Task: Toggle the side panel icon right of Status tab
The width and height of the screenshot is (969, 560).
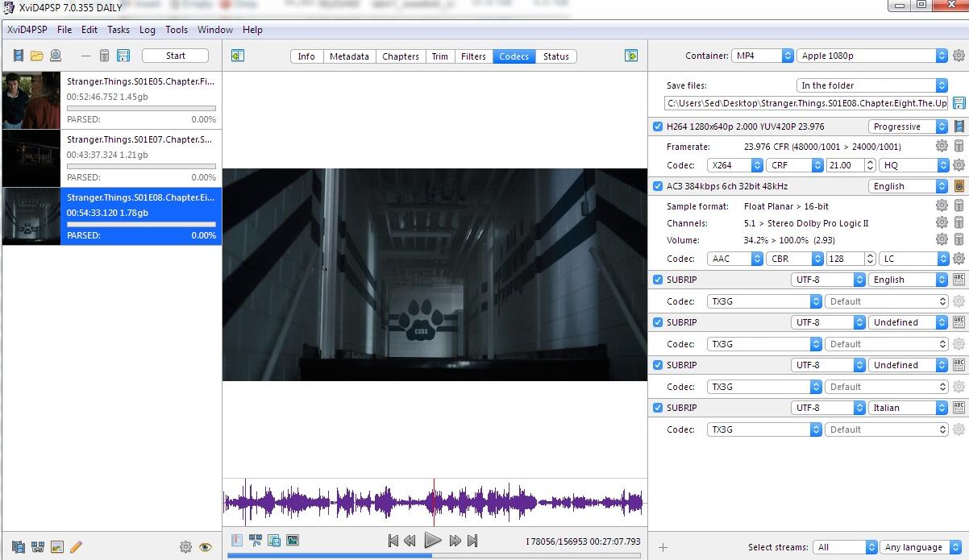Action: pos(631,56)
